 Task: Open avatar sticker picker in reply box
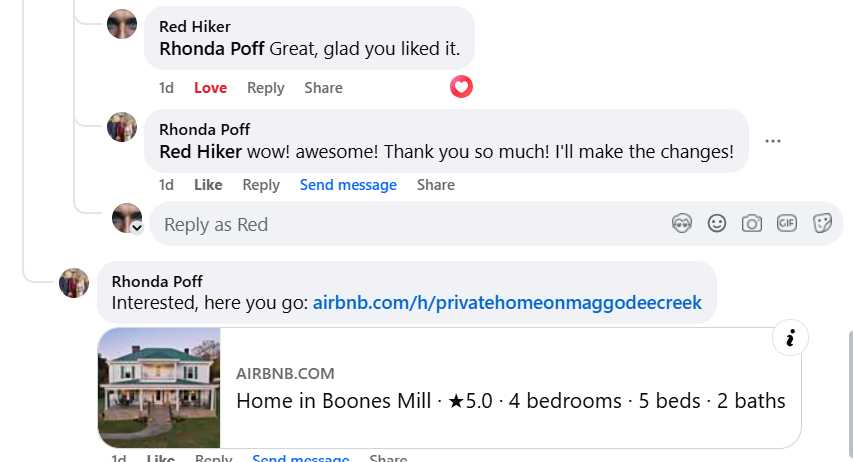[x=682, y=224]
